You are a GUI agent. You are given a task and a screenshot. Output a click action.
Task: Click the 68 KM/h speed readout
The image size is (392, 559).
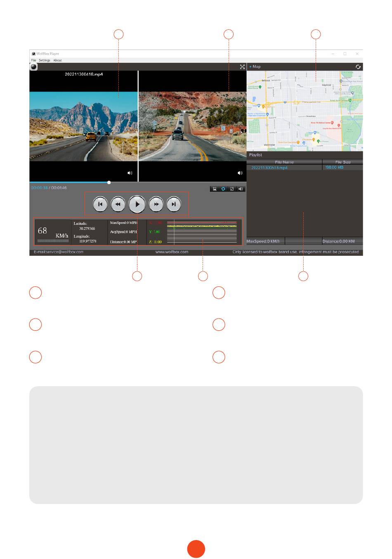[53, 233]
